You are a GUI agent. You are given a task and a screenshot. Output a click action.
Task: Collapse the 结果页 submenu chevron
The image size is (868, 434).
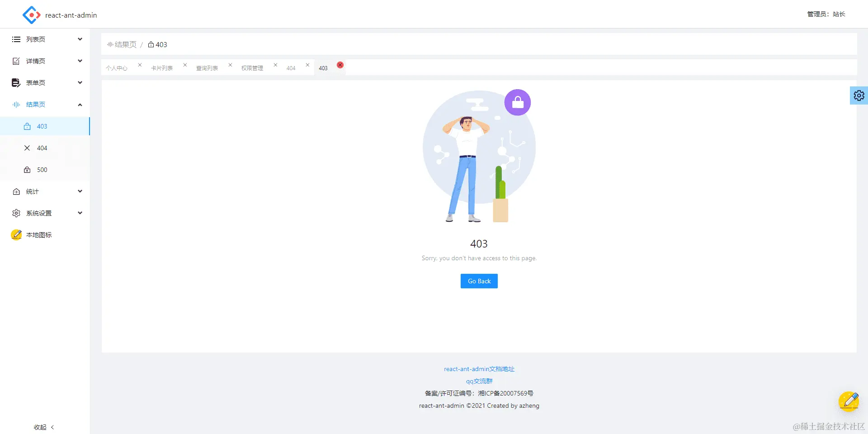click(80, 105)
